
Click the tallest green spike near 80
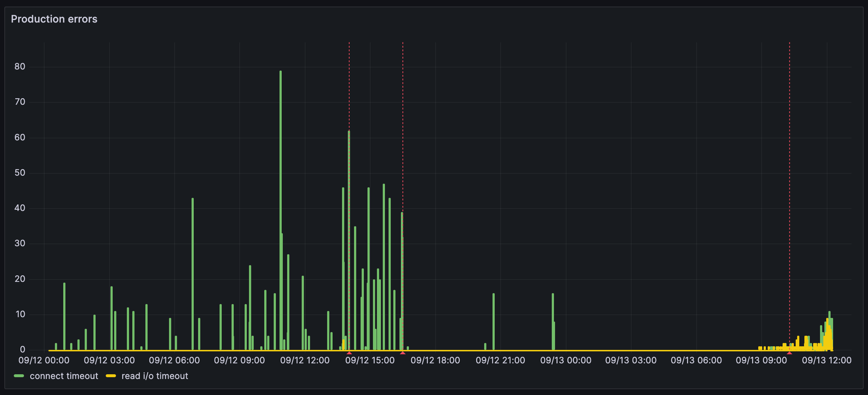pos(281,210)
